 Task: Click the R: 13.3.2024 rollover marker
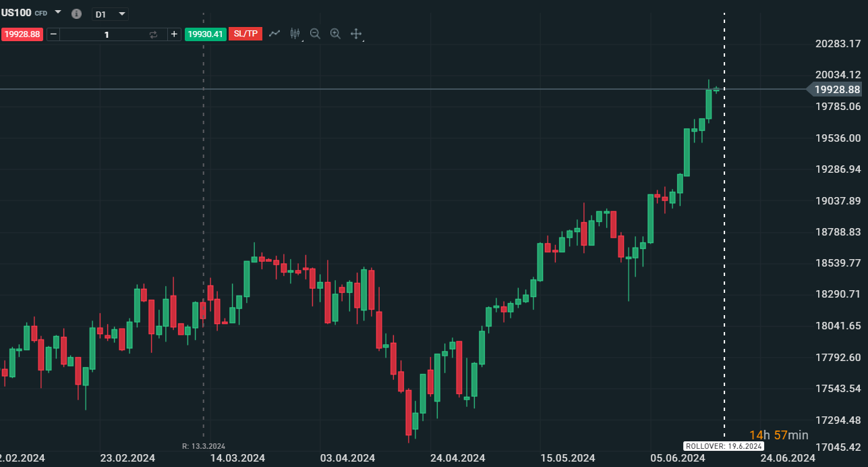pos(203,446)
